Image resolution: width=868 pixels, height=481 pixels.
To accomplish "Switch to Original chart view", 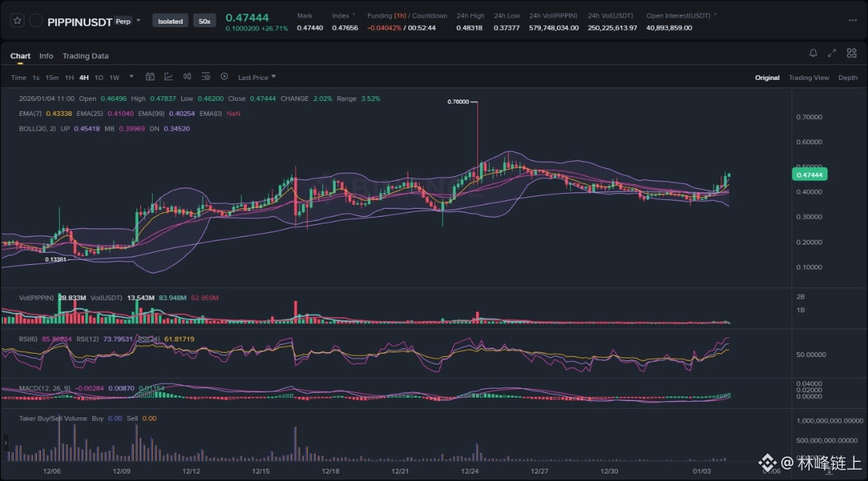I will [767, 77].
